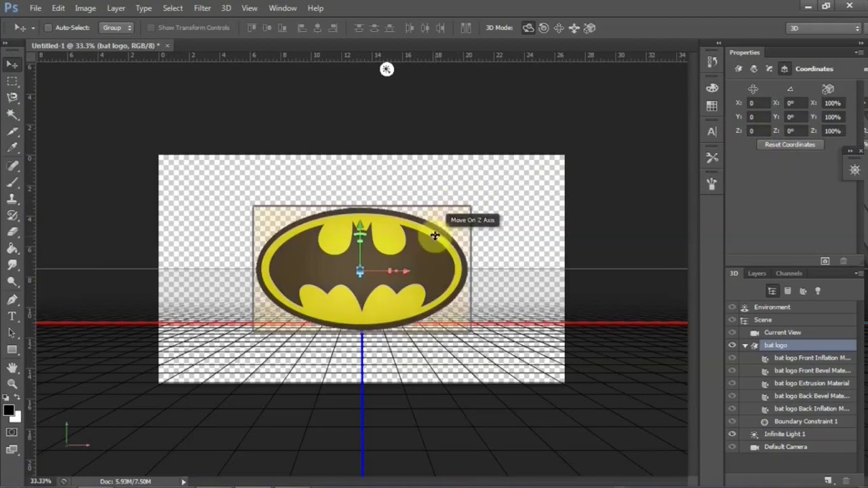Viewport: 868px width, 488px height.
Task: Open the Auto-Select Group dropdown
Action: (117, 28)
